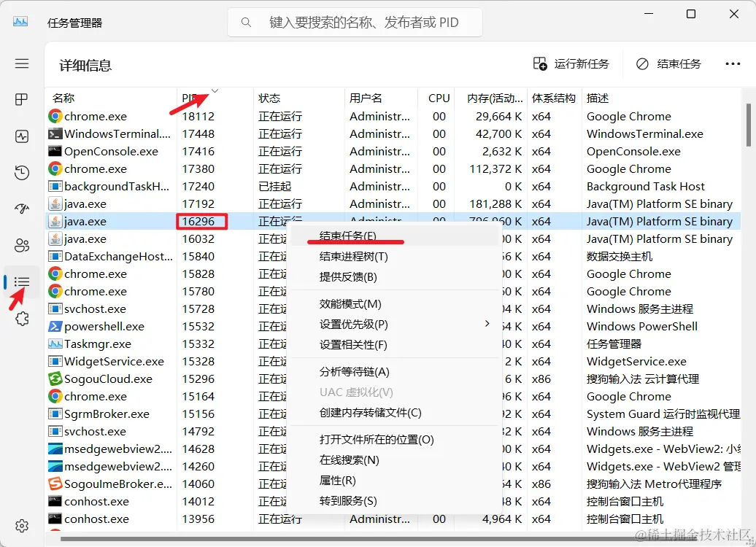Image resolution: width=756 pixels, height=547 pixels.
Task: Choose 打开文件所在的位置(O) menu entry
Action: coord(393,440)
